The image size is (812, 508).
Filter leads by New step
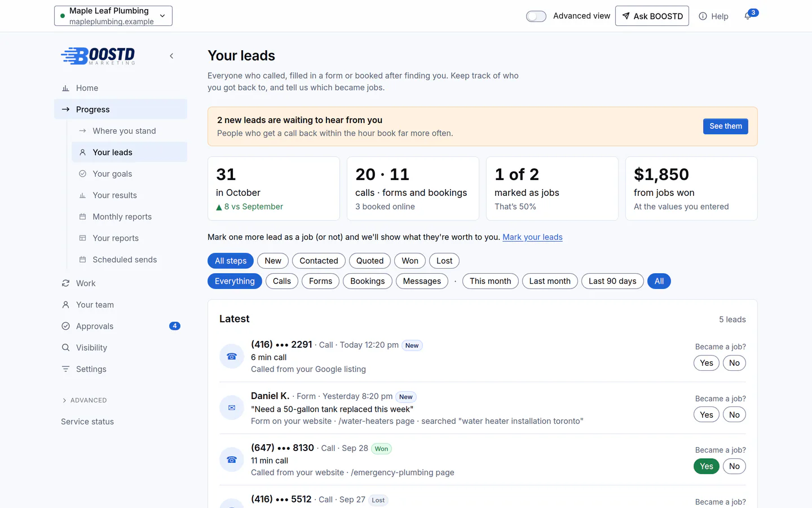pos(273,261)
